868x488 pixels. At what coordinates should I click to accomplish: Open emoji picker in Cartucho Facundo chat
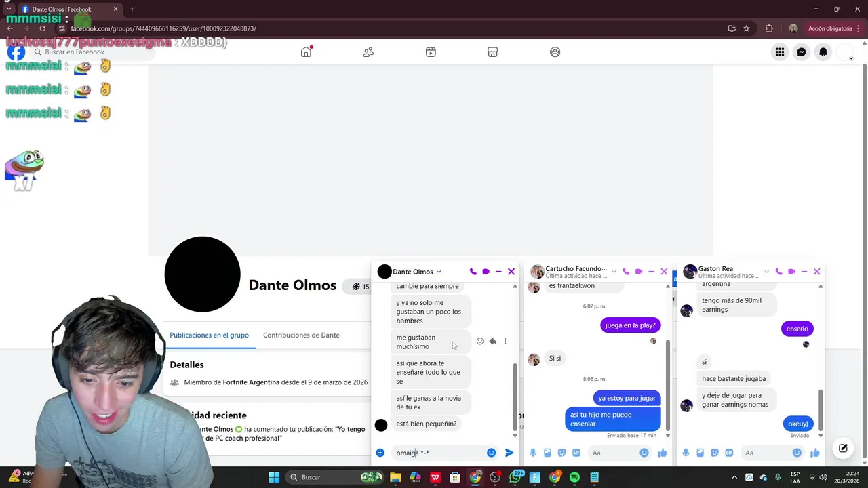pyautogui.click(x=644, y=453)
